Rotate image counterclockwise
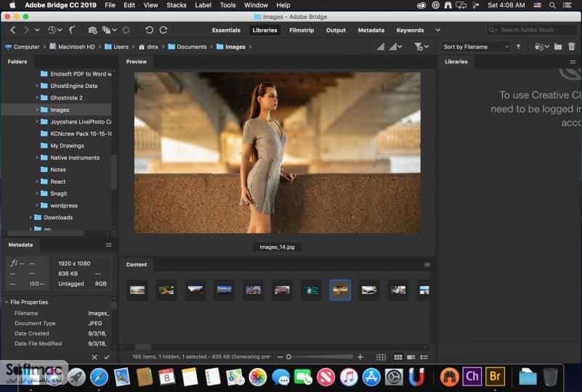Screen dimensions: 582x392 pos(149,30)
